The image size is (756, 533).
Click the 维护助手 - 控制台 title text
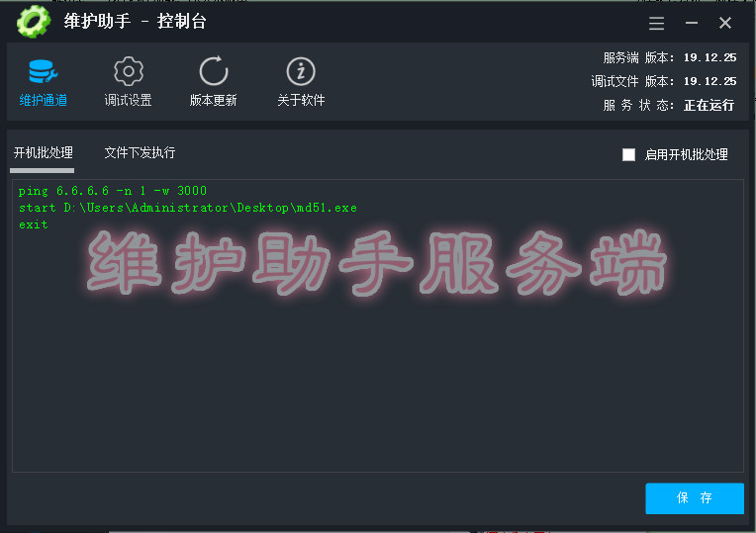(x=135, y=21)
